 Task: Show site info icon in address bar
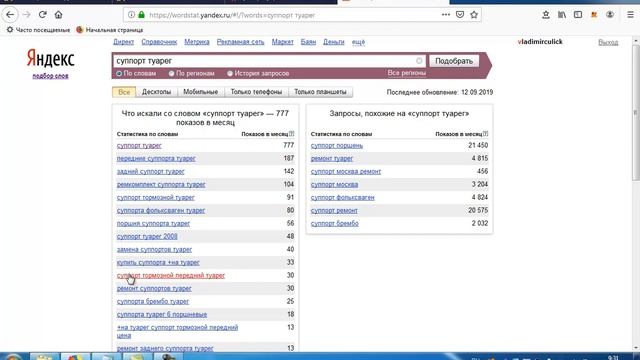[131, 15]
